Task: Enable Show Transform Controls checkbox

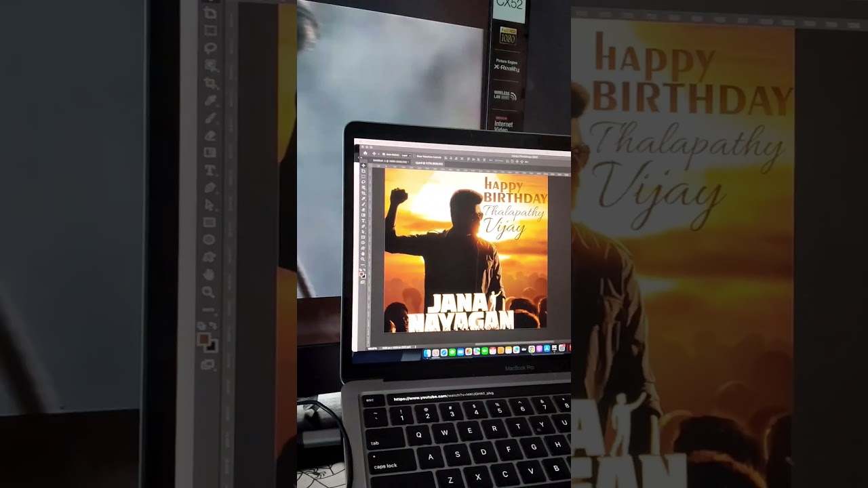Action: click(x=414, y=156)
